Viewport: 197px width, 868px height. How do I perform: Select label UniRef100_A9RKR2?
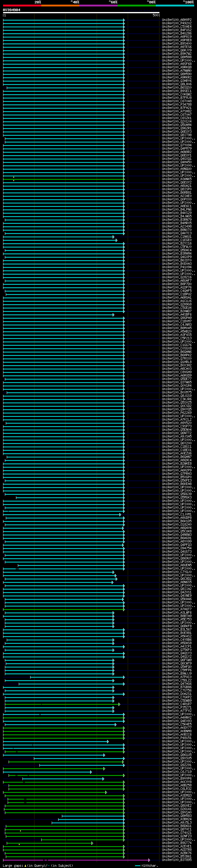[177, 78]
